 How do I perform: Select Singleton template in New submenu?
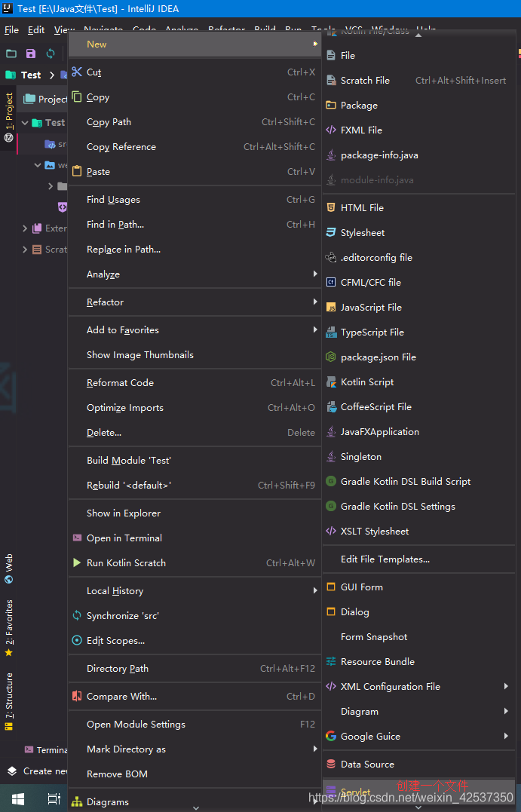418,456
